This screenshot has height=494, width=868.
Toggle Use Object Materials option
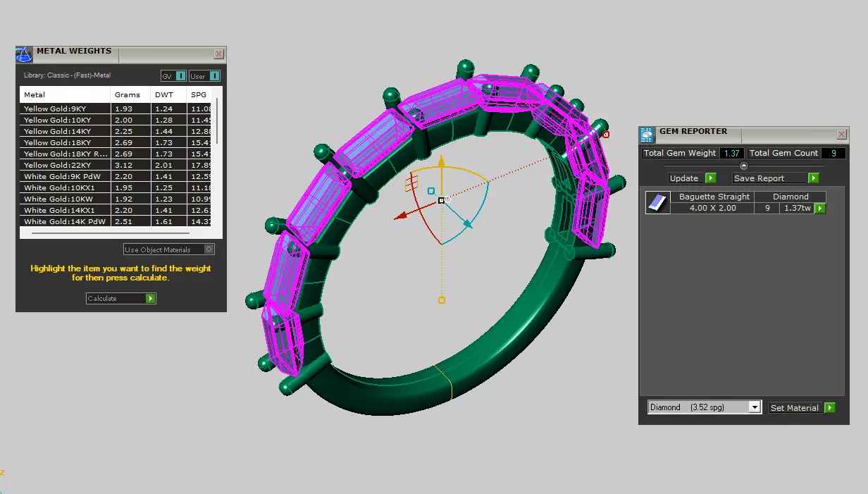[x=169, y=249]
